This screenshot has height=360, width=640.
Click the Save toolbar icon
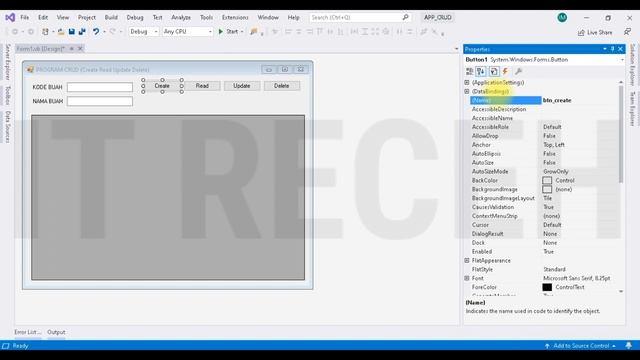tap(71, 31)
